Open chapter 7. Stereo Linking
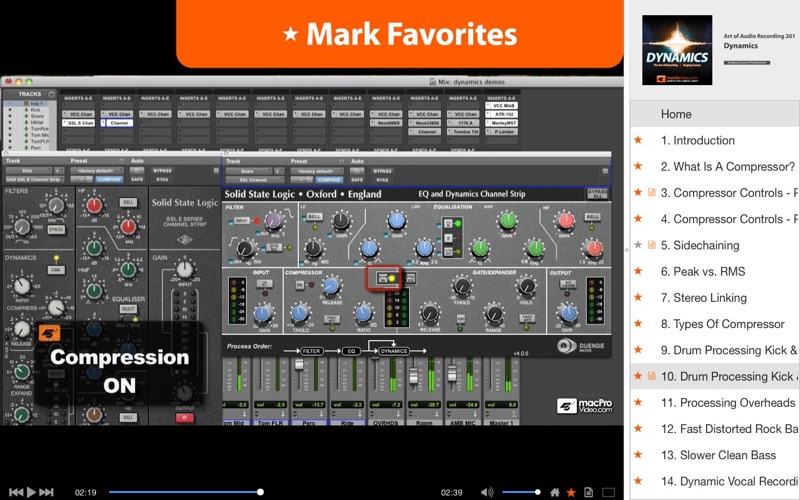800x500 pixels. pos(704,298)
